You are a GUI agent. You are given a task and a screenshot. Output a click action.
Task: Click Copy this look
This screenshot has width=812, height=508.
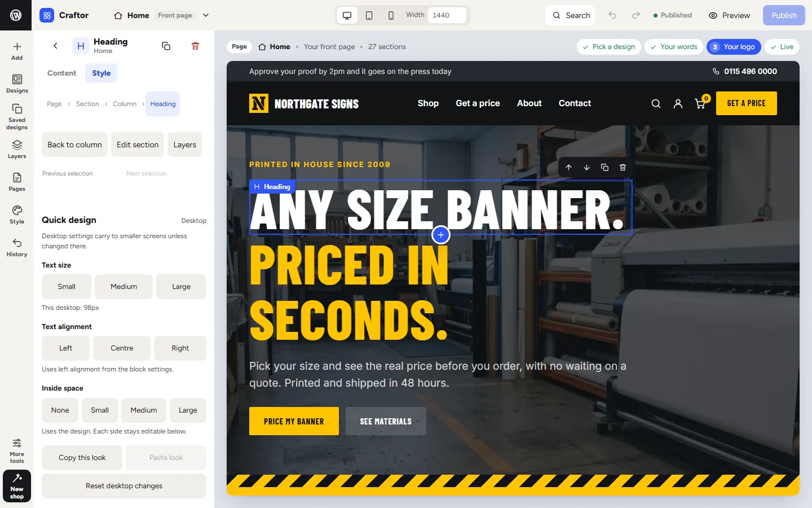82,458
